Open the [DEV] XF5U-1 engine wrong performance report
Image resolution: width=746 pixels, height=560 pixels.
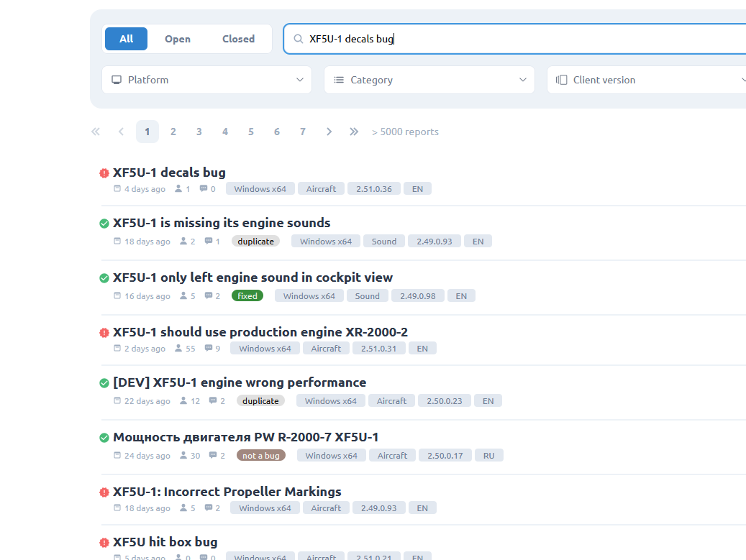240,382
